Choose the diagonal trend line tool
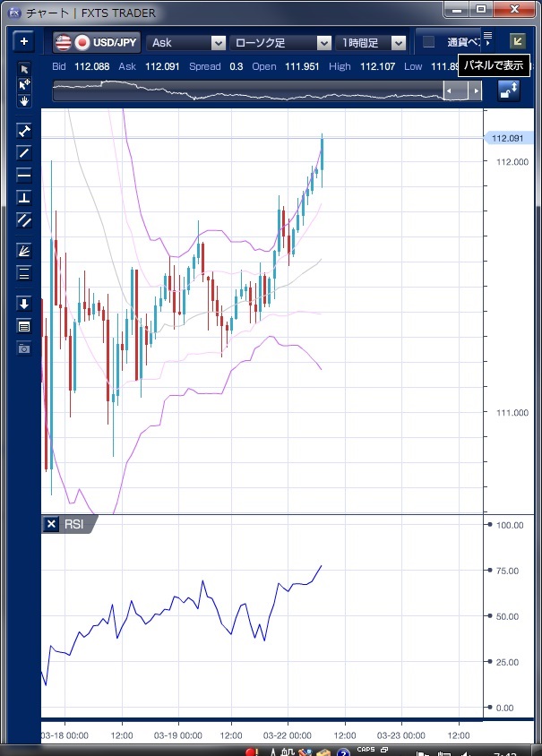Image resolution: width=542 pixels, height=756 pixels. (x=24, y=152)
